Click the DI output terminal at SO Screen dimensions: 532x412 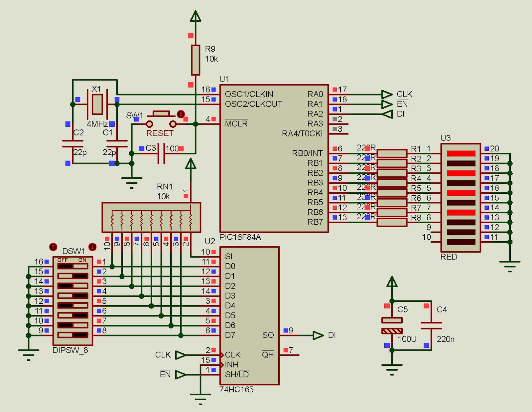318,335
